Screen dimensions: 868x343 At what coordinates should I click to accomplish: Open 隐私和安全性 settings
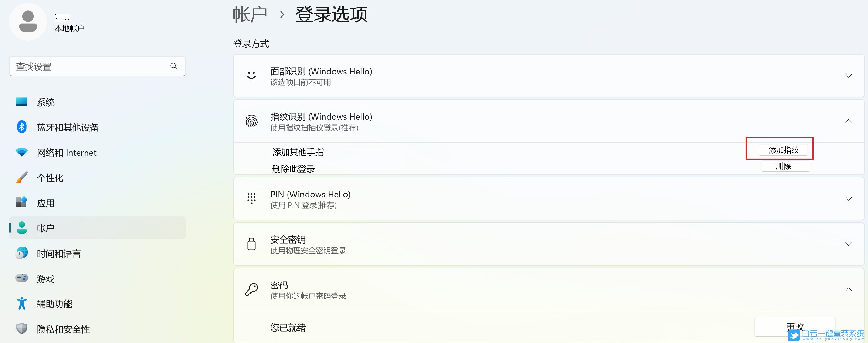63,329
